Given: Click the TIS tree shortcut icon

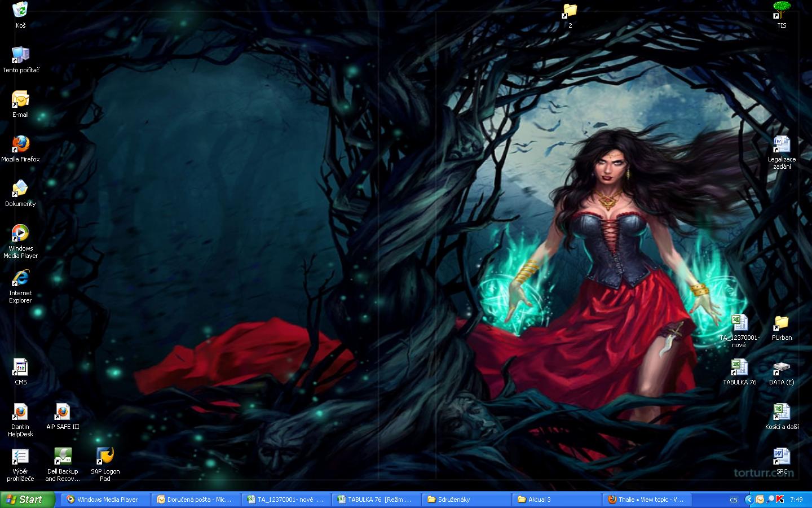Looking at the screenshot, I should (x=782, y=11).
